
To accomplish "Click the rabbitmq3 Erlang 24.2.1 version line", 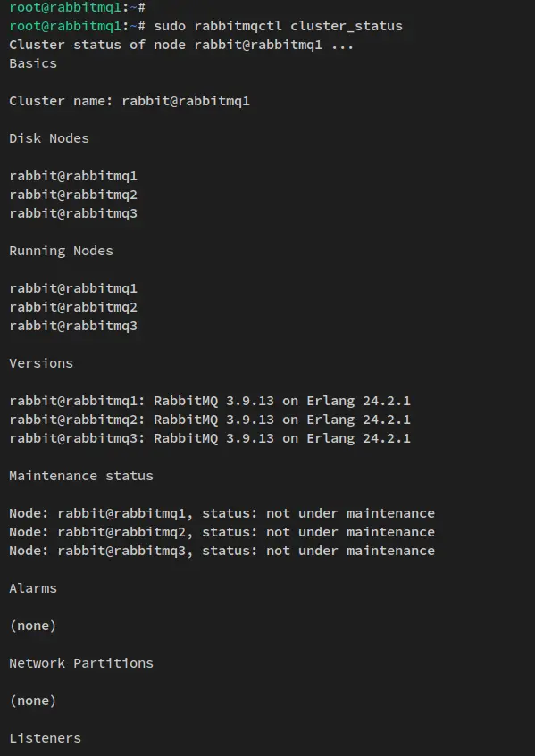I will (x=210, y=438).
